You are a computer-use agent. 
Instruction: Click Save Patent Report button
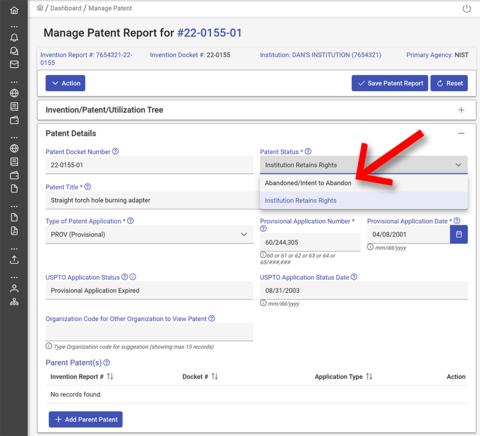click(390, 83)
